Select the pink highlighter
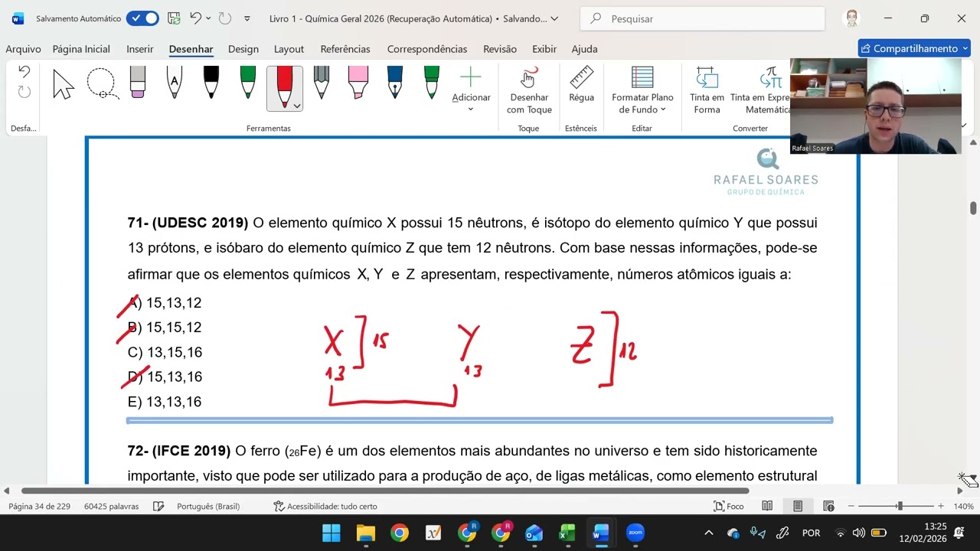 tap(358, 83)
